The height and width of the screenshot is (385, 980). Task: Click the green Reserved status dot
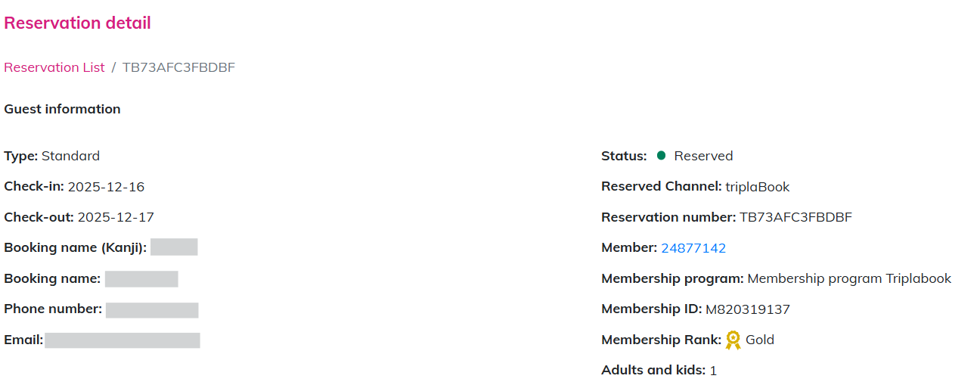pyautogui.click(x=661, y=156)
